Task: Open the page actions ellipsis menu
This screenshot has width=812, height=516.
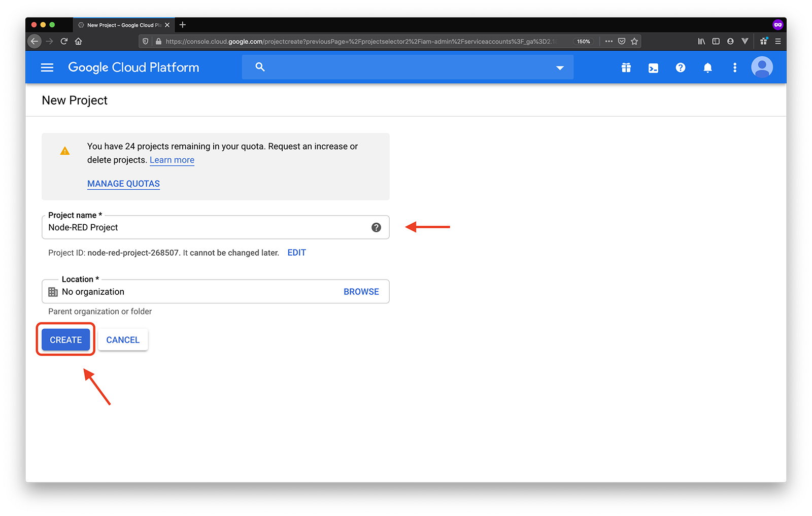Action: 609,42
